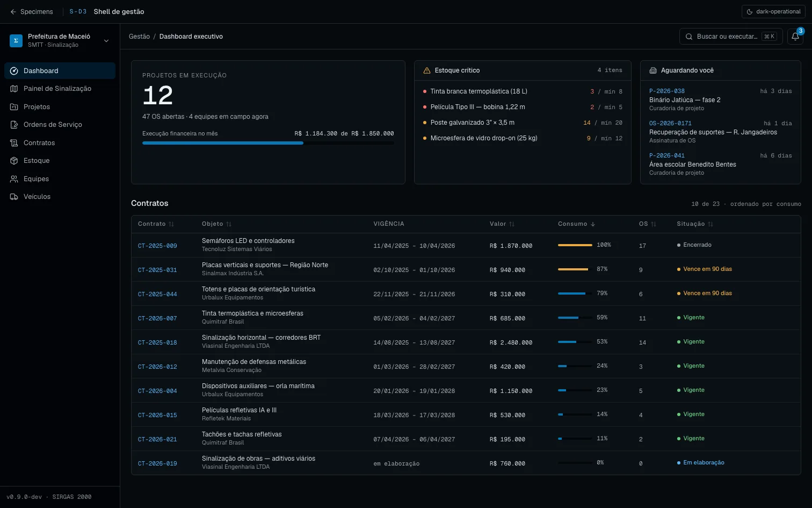Open contract CT-2025-031

pyautogui.click(x=157, y=270)
